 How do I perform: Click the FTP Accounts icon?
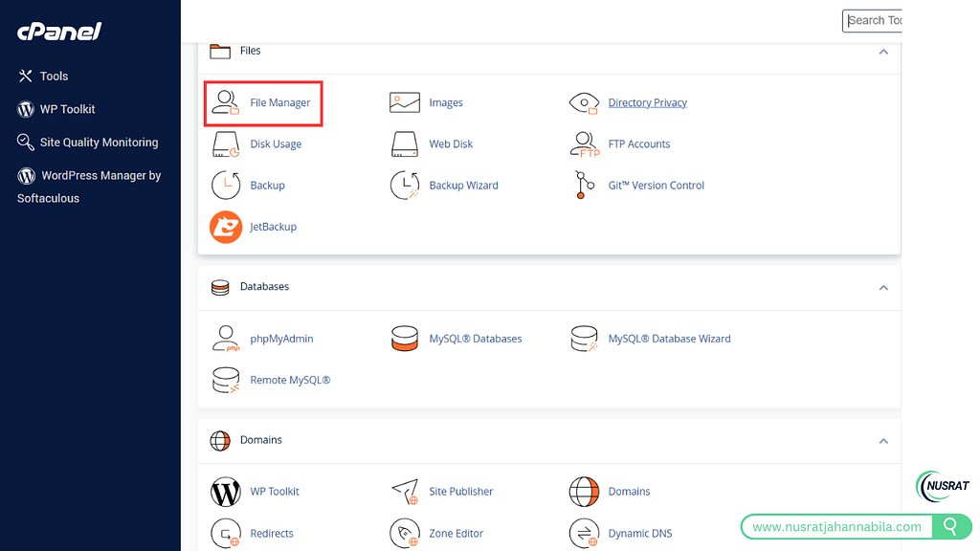pos(584,143)
